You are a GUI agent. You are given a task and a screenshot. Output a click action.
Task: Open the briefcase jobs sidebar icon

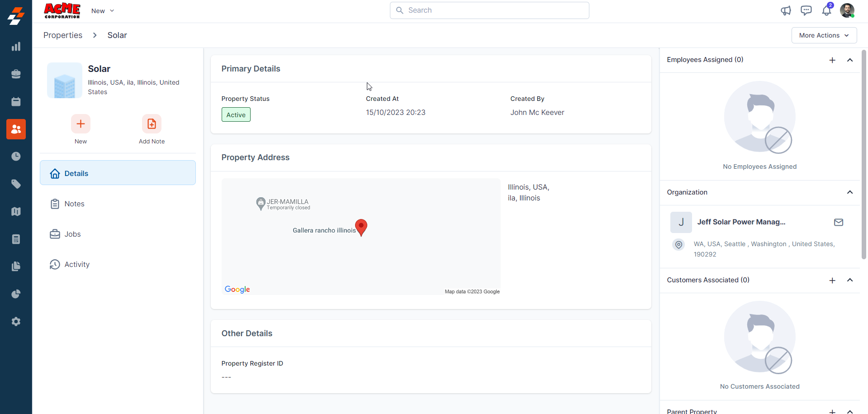pyautogui.click(x=16, y=74)
